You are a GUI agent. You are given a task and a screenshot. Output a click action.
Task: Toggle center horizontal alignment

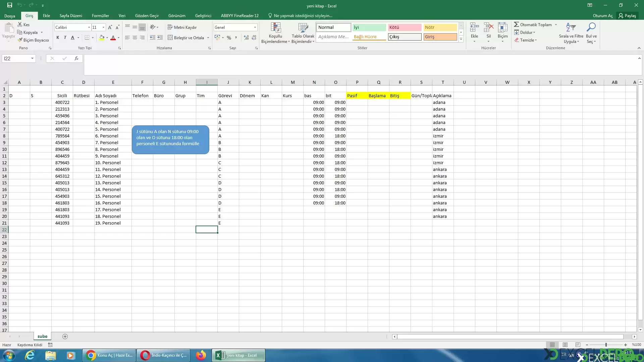tap(135, 38)
